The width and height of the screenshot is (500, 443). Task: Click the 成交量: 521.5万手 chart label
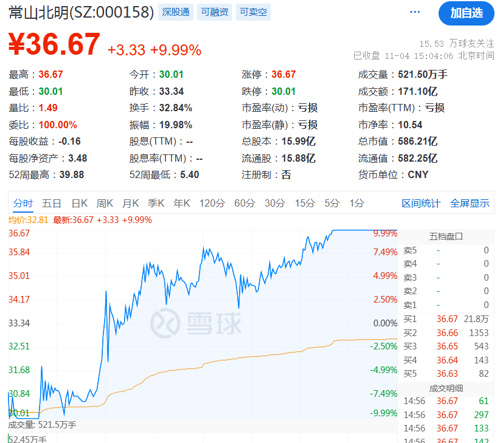click(42, 425)
